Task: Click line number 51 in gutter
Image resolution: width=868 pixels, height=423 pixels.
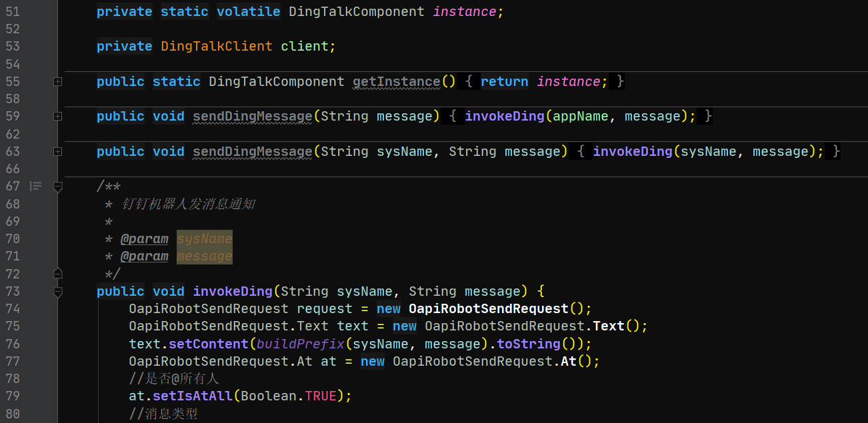Action: click(13, 11)
